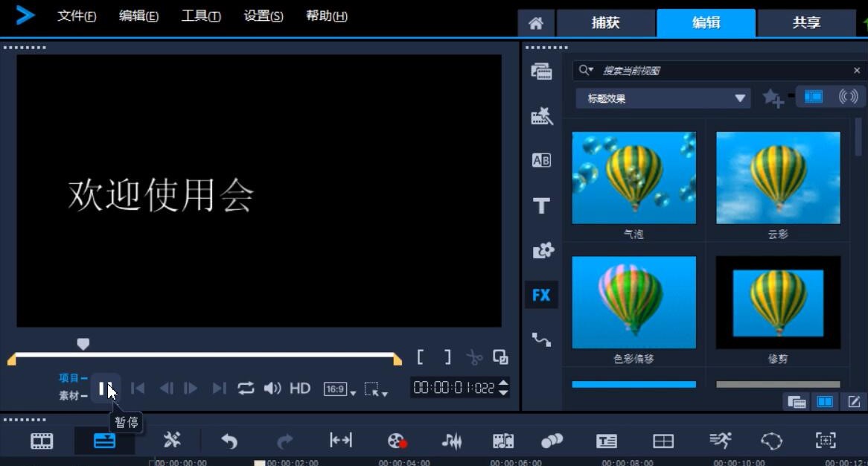Open the 16:9 aspect ratio dropdown
Viewport: 868px width, 466px height.
tap(339, 389)
